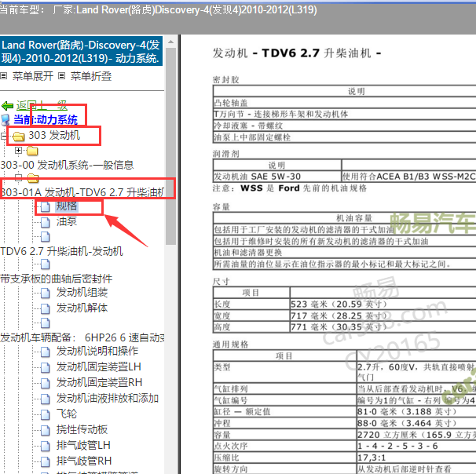Click 菜单折叠 to collapse all menus
476x474 pixels.
(x=91, y=76)
